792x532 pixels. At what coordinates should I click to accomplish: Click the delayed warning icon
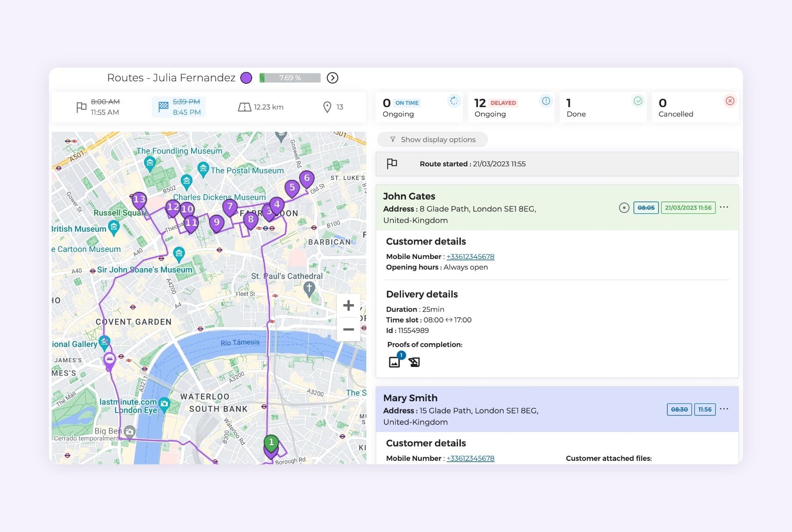[546, 101]
